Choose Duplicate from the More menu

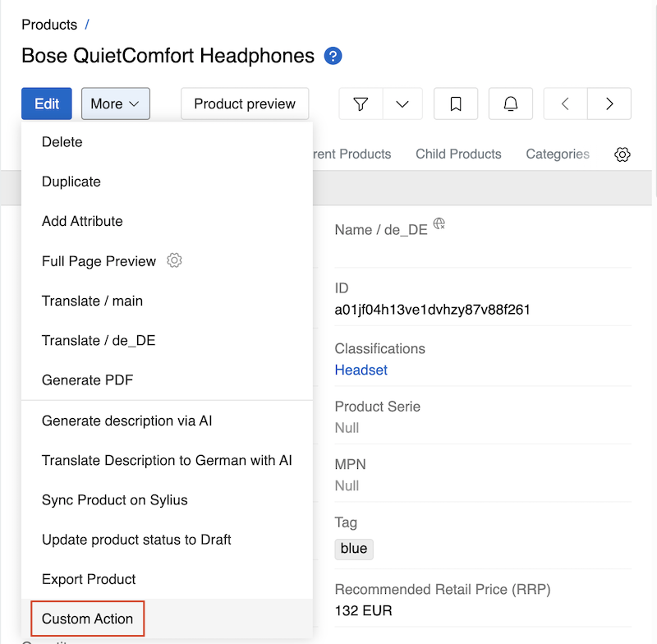click(x=70, y=182)
